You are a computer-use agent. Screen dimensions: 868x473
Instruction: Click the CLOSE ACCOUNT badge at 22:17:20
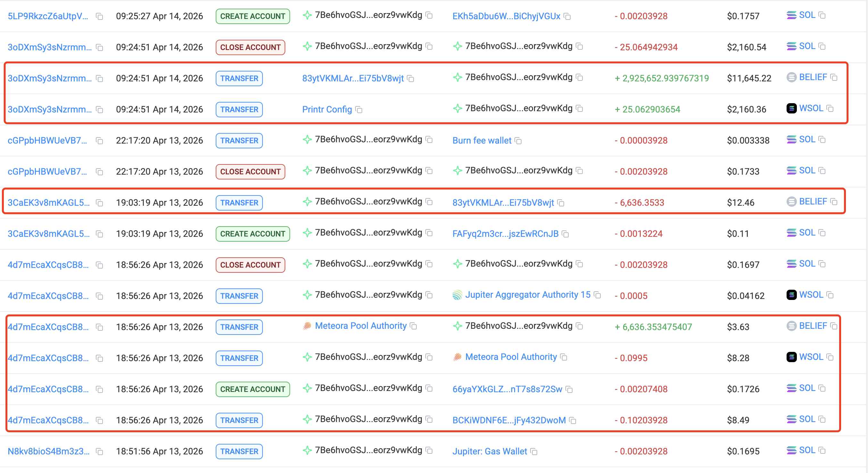pos(250,172)
